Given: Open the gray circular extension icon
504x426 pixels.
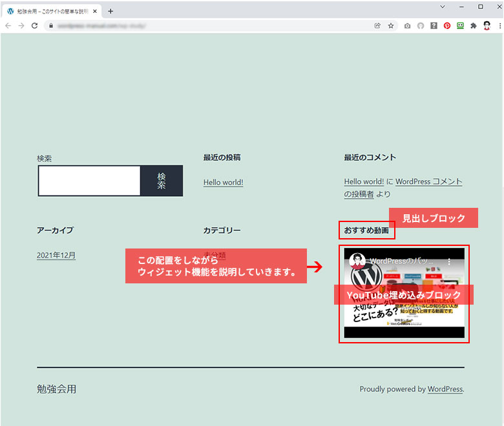Looking at the screenshot, I should (421, 26).
